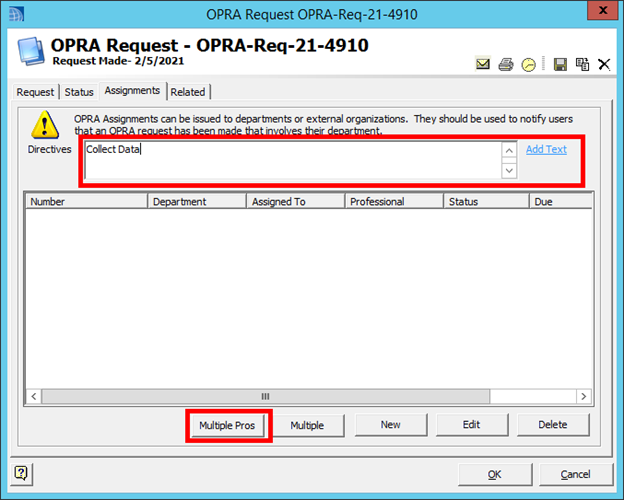Click the Delete button
The height and width of the screenshot is (500, 624).
pos(553,425)
